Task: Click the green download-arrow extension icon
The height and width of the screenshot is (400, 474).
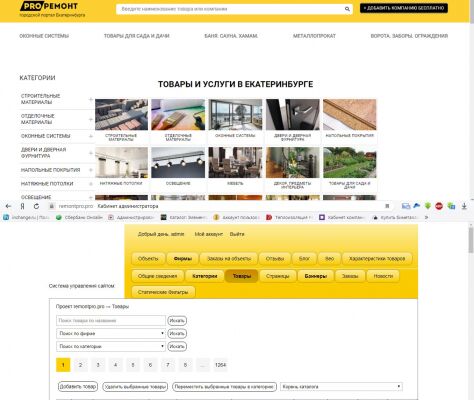Action: coord(428,206)
